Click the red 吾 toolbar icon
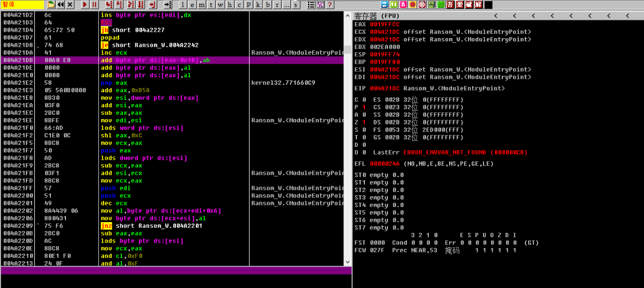The height and width of the screenshot is (288, 644). [x=450, y=5]
